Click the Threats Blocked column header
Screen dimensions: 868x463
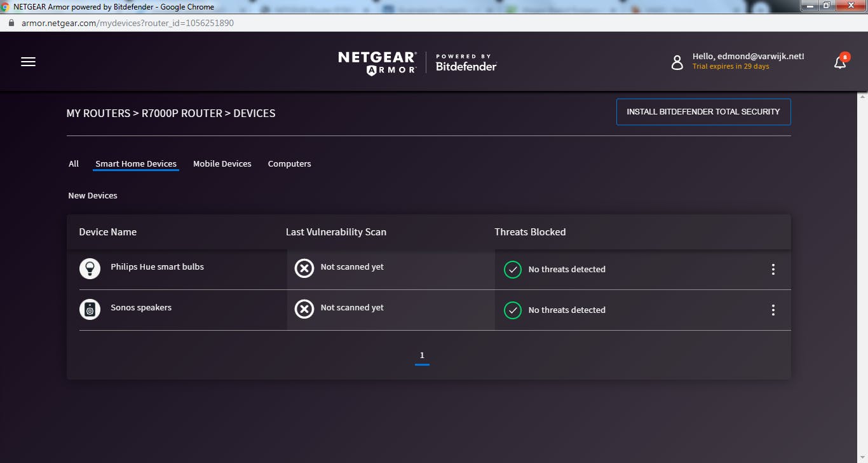pyautogui.click(x=530, y=232)
